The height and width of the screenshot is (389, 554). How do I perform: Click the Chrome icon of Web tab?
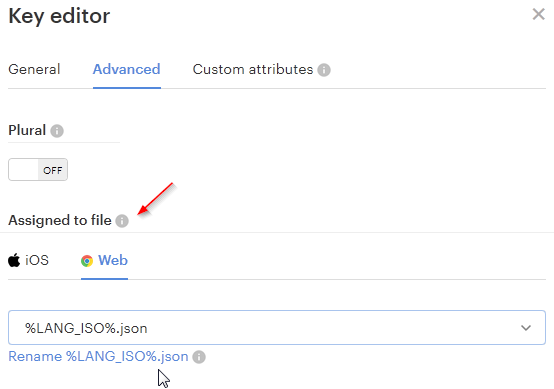coord(87,261)
